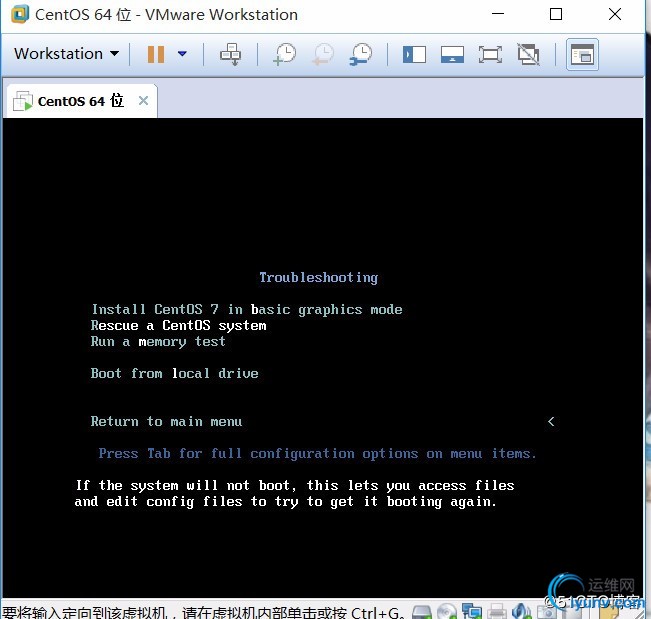The height and width of the screenshot is (619, 651).
Task: Click the CD/DVD drive status icon
Action: pos(447,612)
